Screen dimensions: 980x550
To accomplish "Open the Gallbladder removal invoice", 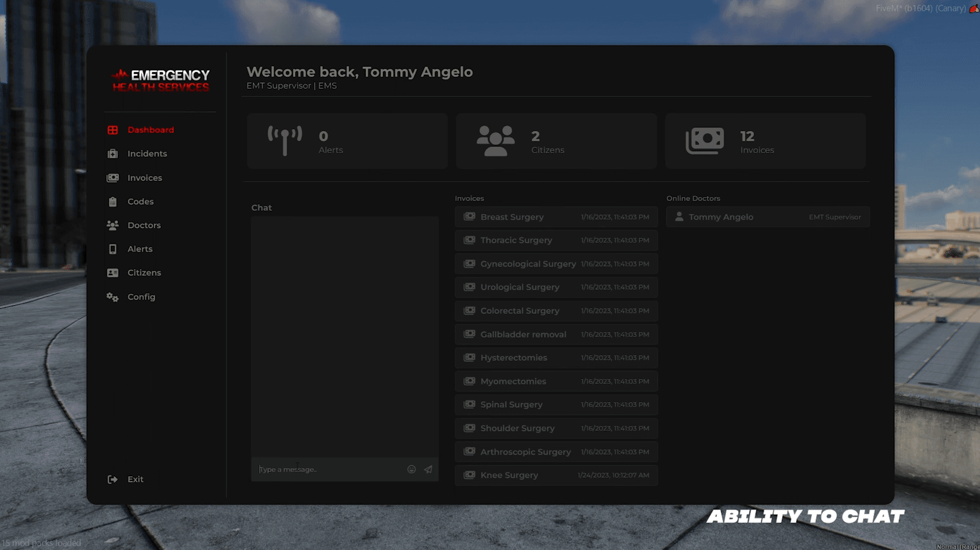I will coord(556,334).
